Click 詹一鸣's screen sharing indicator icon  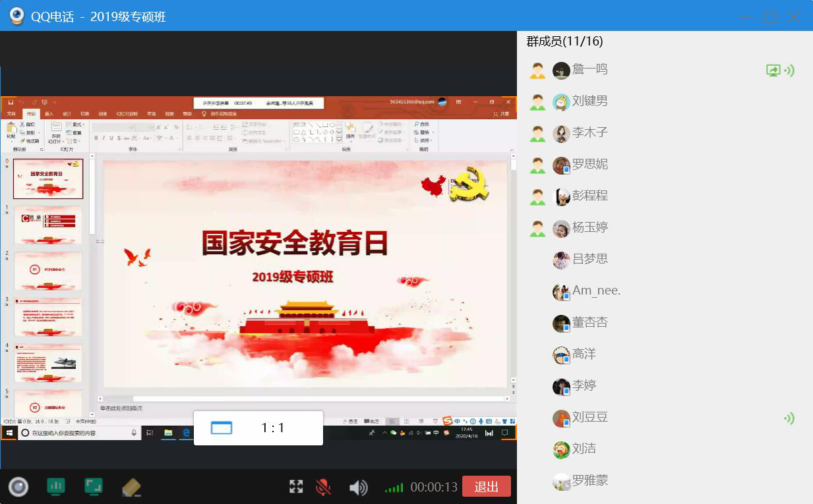coord(773,70)
